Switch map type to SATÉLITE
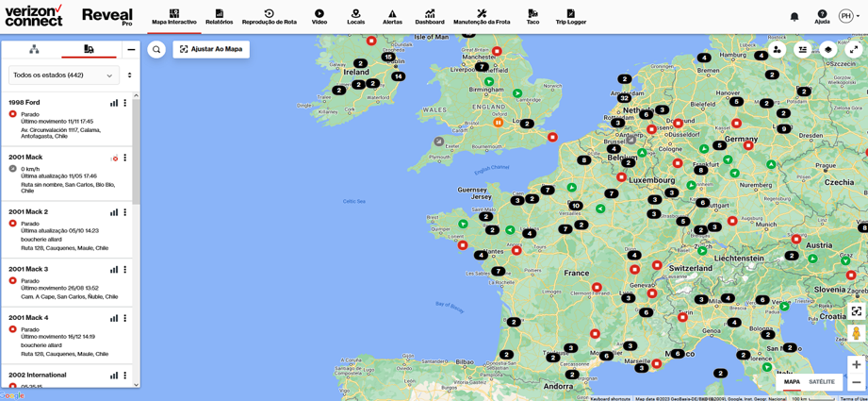This screenshot has width=868, height=401. click(823, 382)
